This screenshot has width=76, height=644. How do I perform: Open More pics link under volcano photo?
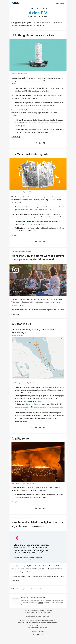[15, 495]
